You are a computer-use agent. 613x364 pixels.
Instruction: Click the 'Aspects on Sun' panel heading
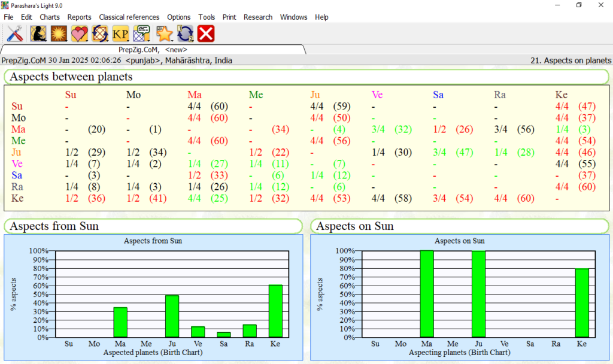pos(354,226)
